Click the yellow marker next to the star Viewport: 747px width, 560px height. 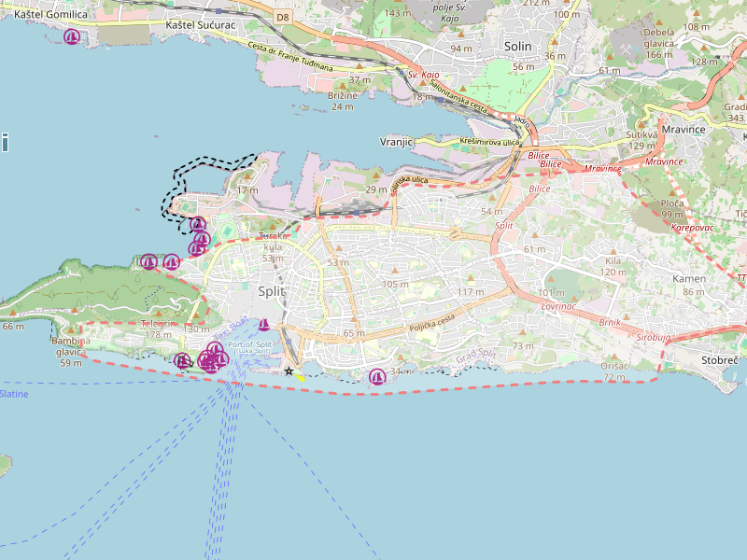[300, 377]
